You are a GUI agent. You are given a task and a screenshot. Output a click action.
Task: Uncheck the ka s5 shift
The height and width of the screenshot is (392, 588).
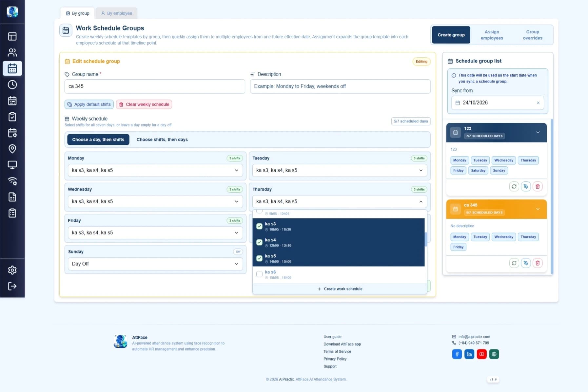259,258
